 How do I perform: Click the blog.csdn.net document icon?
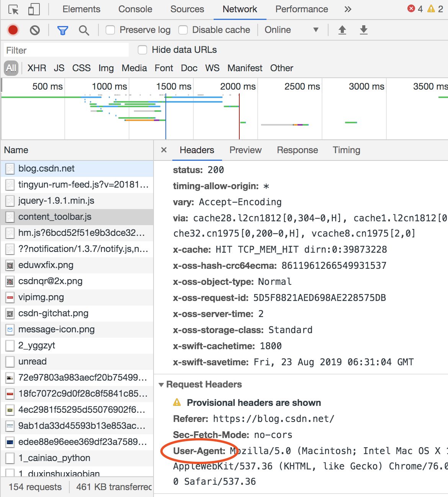(x=10, y=169)
